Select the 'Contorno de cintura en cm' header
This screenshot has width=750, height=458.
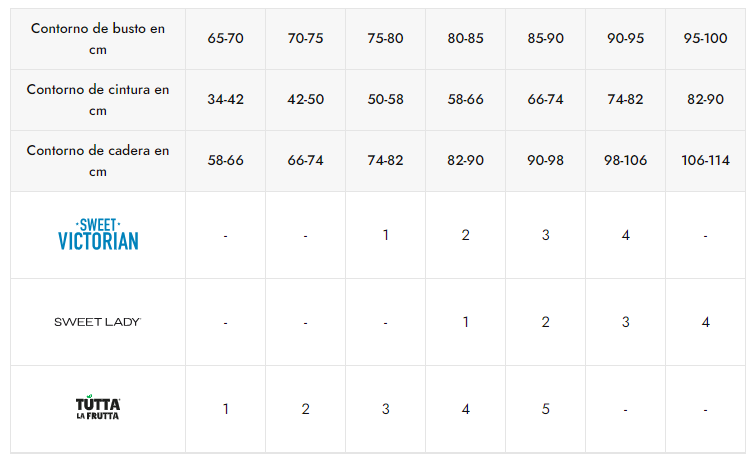98,100
